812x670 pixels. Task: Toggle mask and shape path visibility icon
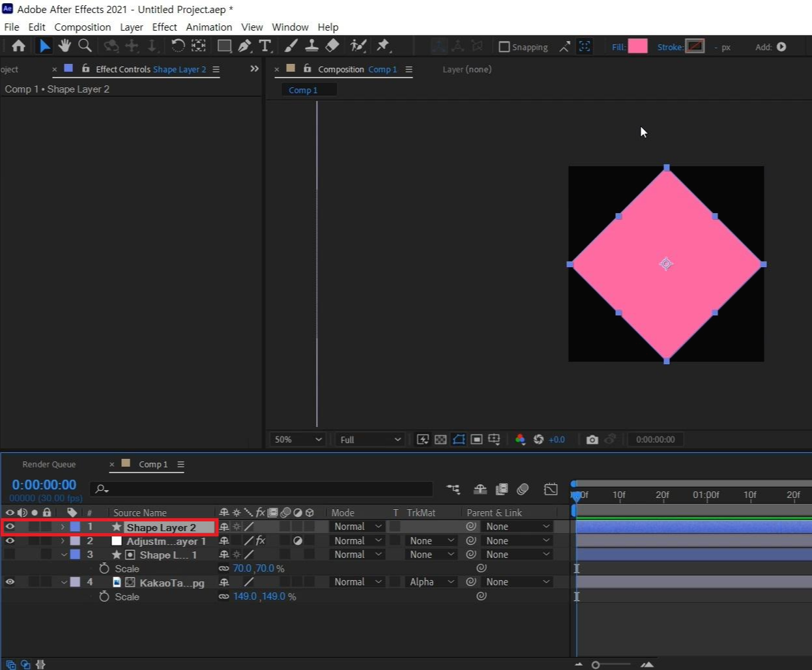459,439
